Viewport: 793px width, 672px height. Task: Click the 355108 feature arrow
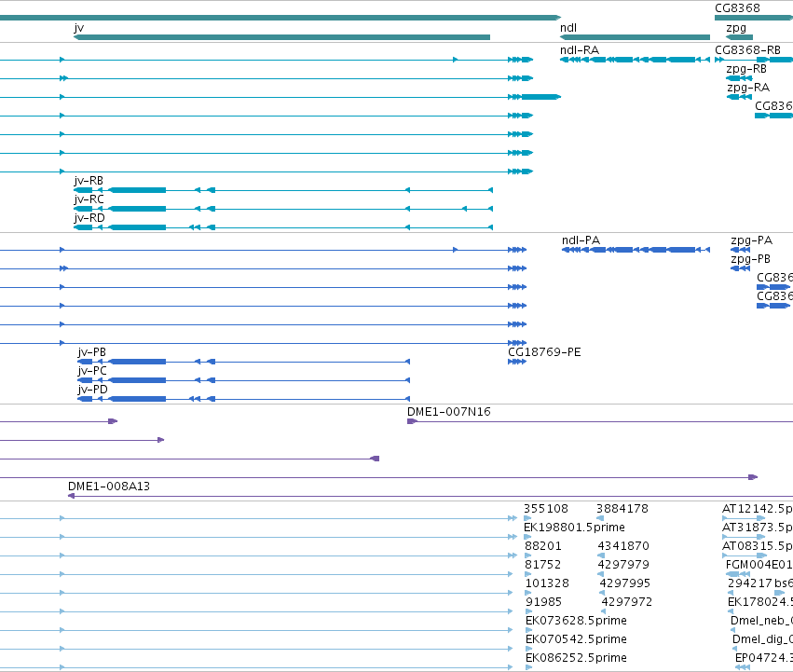pyautogui.click(x=527, y=518)
